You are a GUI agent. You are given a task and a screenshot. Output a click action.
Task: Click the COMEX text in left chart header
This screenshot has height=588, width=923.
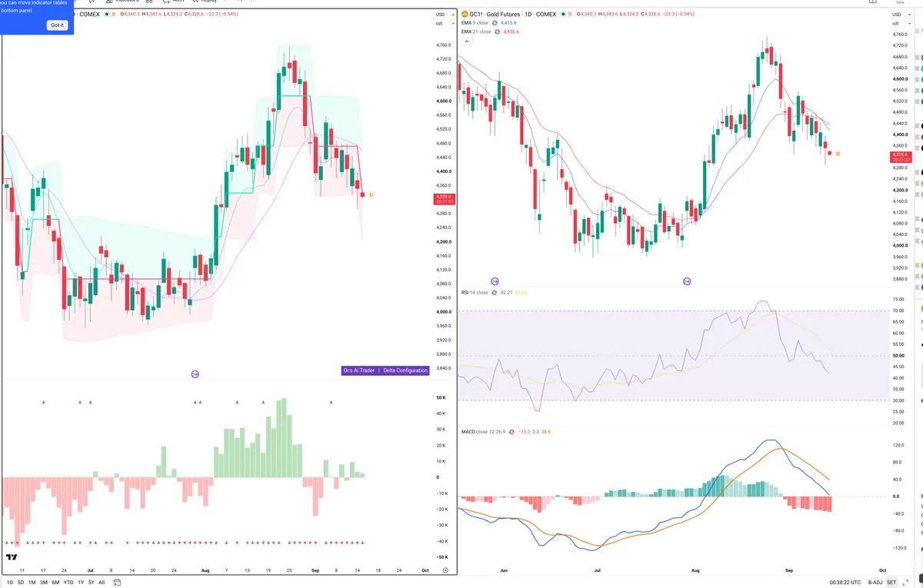88,14
